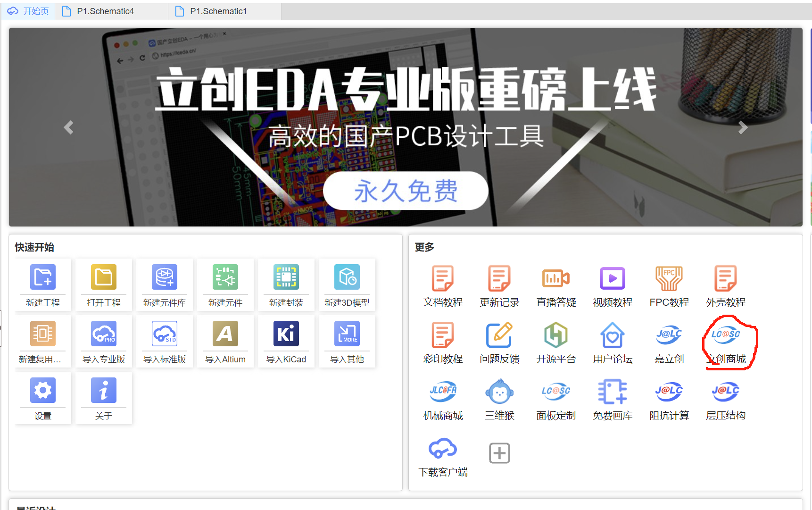Open the 立创商城 LCSC mall icon

coord(726,335)
